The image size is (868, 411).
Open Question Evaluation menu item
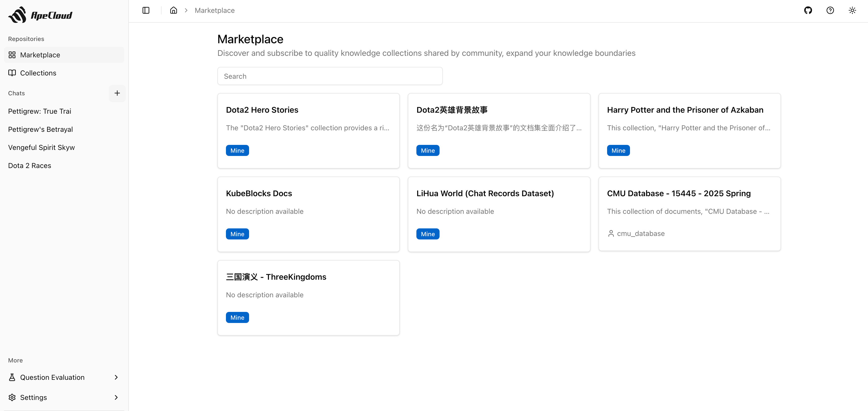64,377
